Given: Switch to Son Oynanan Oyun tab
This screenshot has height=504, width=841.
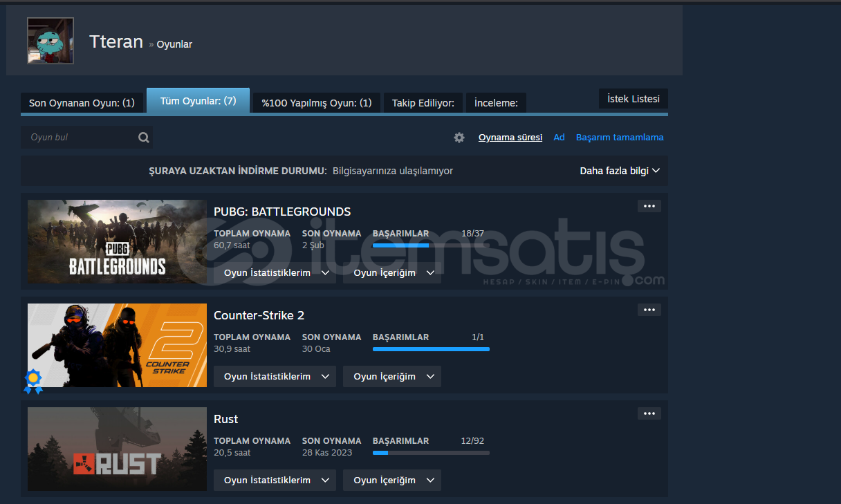Looking at the screenshot, I should 82,103.
